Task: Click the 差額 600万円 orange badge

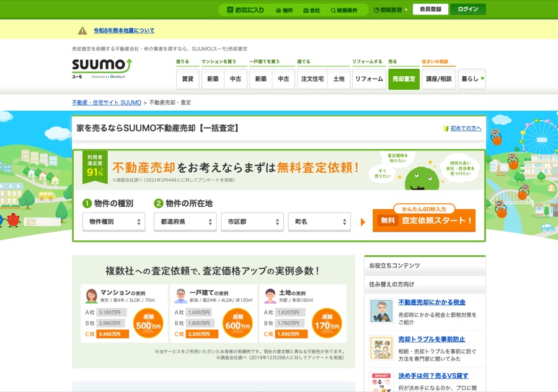Action: [237, 323]
